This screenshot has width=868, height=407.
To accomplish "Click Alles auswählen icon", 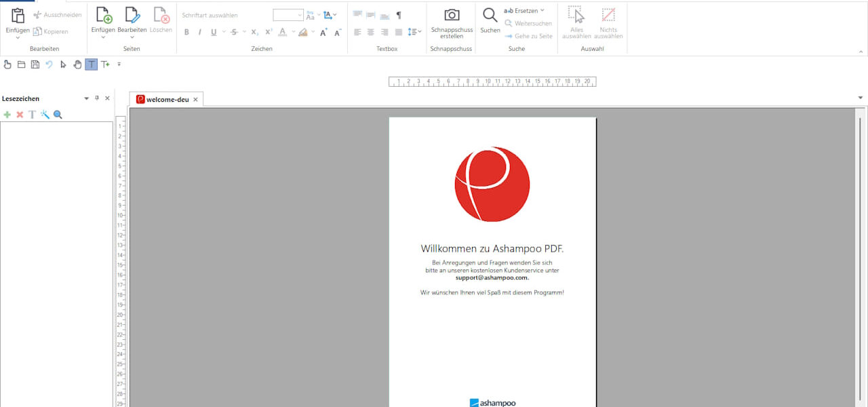I will point(576,16).
